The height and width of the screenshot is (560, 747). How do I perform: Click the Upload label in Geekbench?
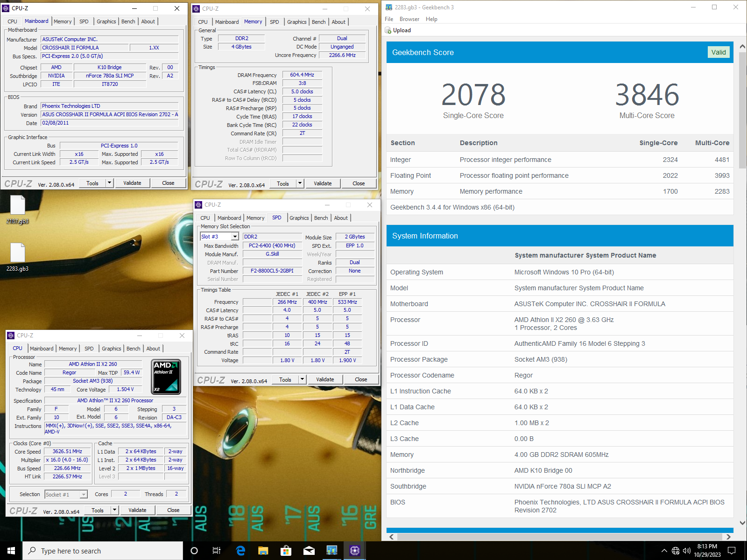pyautogui.click(x=402, y=30)
